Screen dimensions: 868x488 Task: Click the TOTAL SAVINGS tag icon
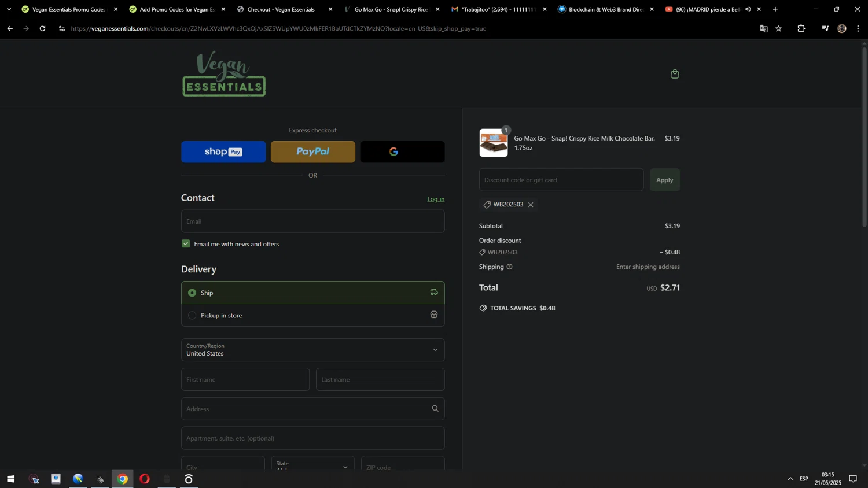(483, 308)
